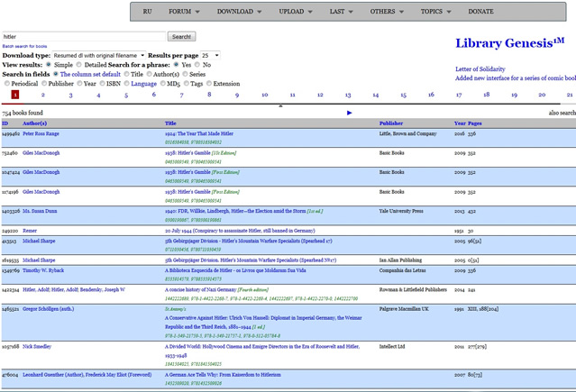Choose Yes for search for a phrase
Viewport: 576px width, 392px height.
[177, 65]
